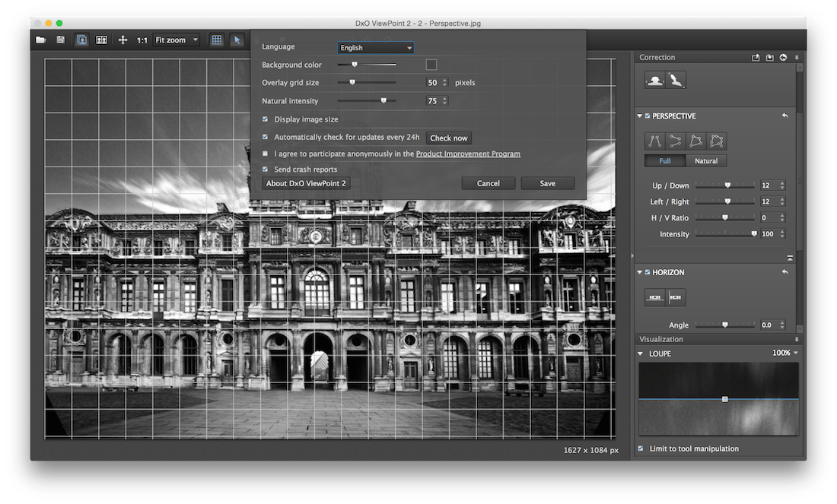Select the arrow pointer tool

pyautogui.click(x=237, y=40)
